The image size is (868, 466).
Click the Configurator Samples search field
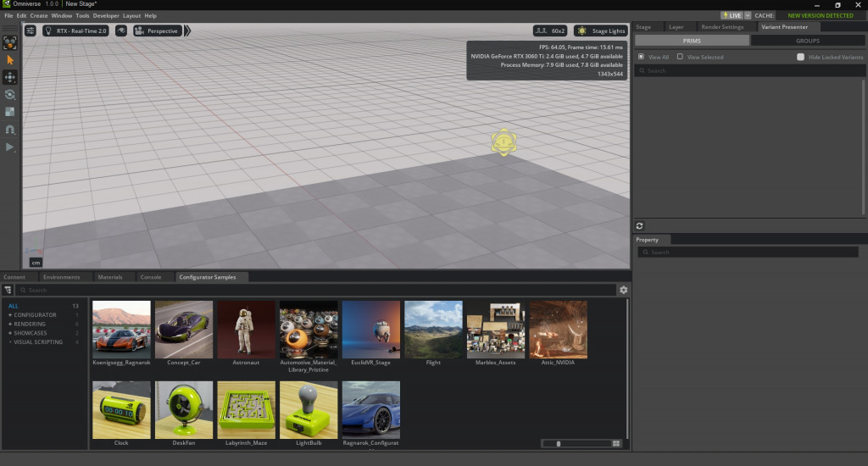coord(315,290)
